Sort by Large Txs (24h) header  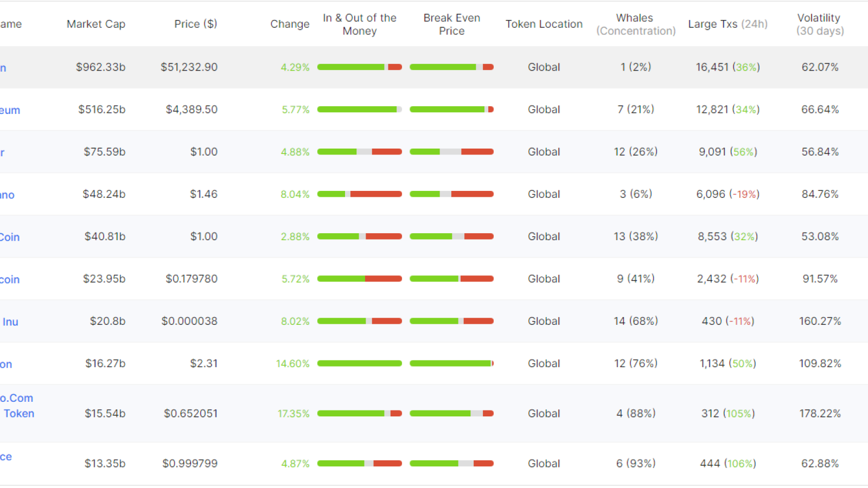tap(728, 24)
